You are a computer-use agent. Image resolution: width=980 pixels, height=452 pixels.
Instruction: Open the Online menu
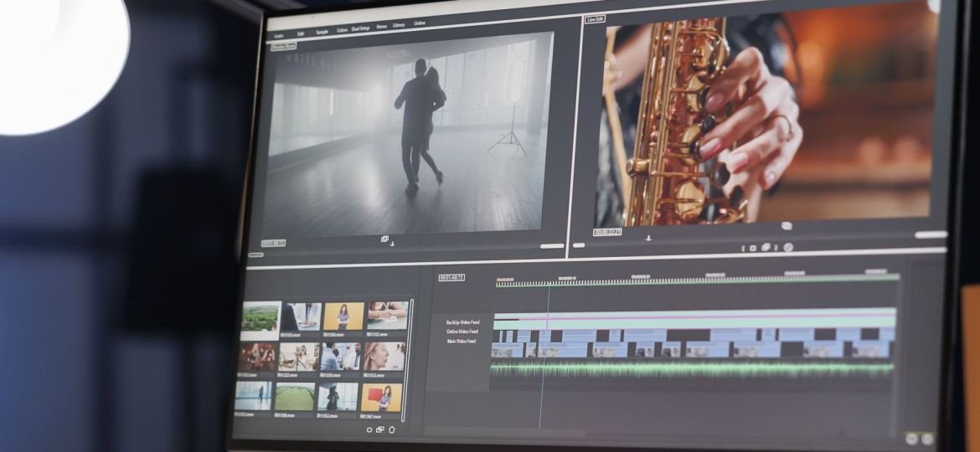pyautogui.click(x=420, y=23)
